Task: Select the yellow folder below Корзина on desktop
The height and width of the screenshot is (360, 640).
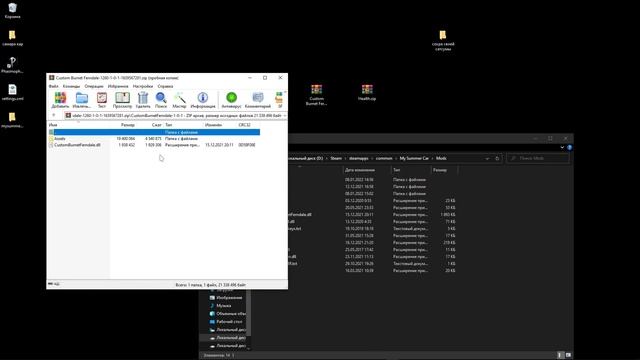Action: [x=12, y=38]
